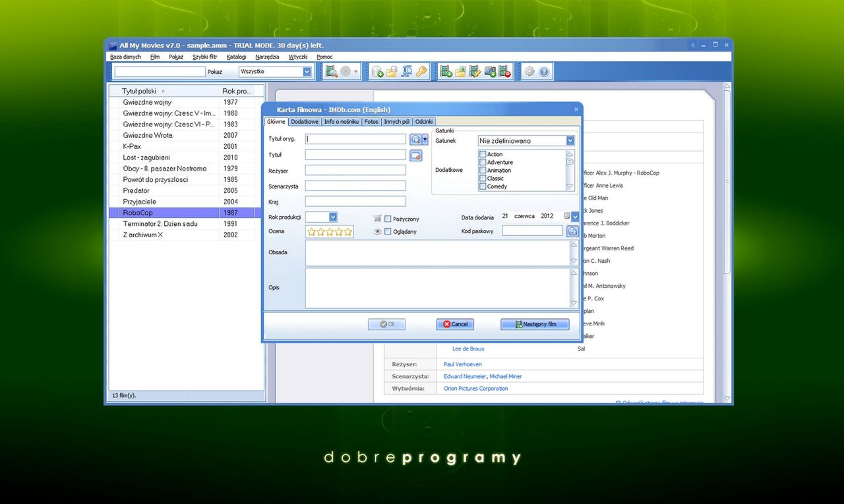Click the main window vertical scrollbar
Screen dimensions: 844x504
click(x=727, y=242)
